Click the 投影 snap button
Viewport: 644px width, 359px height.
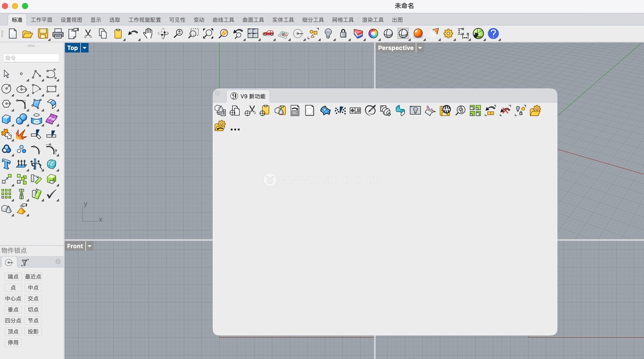pyautogui.click(x=33, y=332)
